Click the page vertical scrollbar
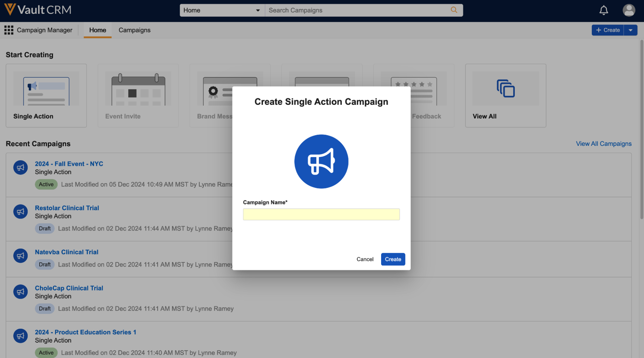 coord(641,129)
